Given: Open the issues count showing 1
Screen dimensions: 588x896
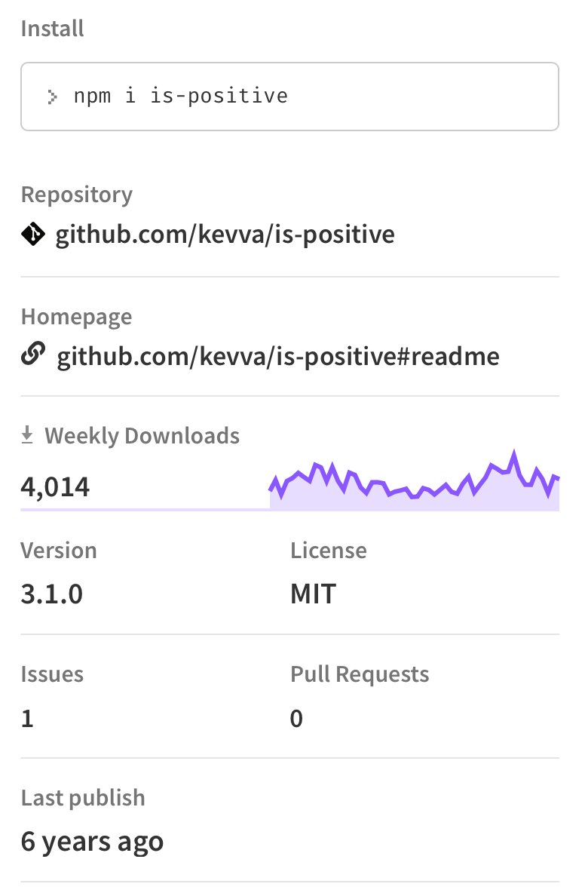Looking at the screenshot, I should point(28,719).
